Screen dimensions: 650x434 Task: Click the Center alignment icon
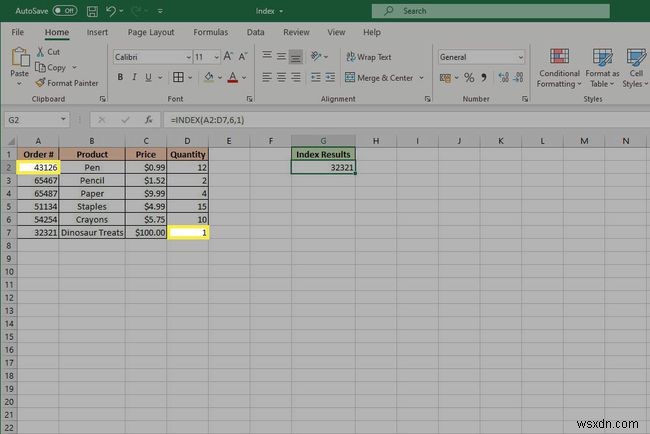(x=281, y=78)
